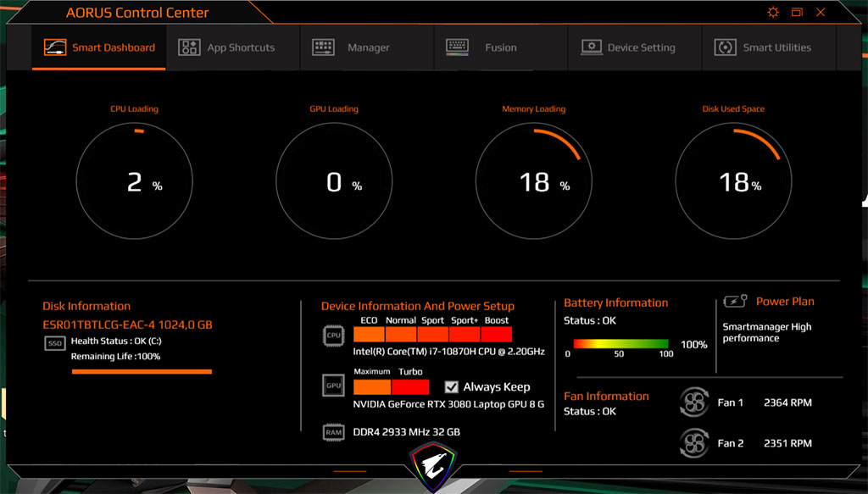This screenshot has width=868, height=494.
Task: Click the AORUS eagle logo at bottom
Action: pos(434,463)
